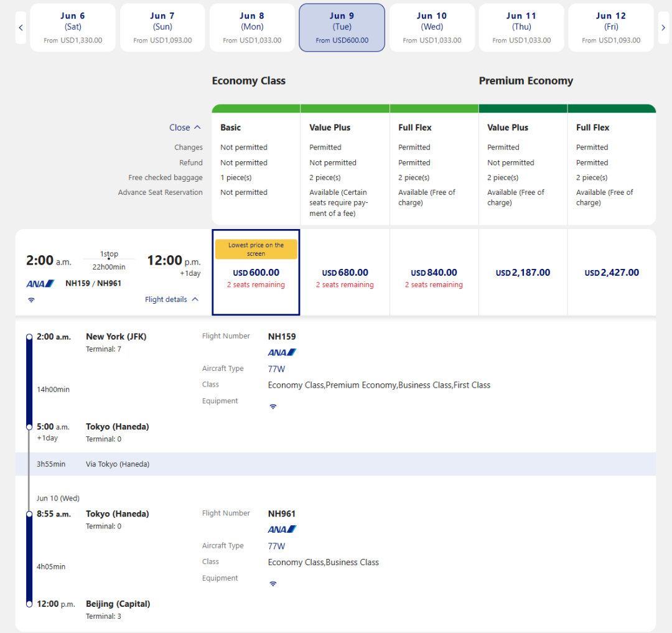The image size is (672, 633).
Task: Pick Economy Full Flex fare USD 840.00
Action: tap(434, 273)
